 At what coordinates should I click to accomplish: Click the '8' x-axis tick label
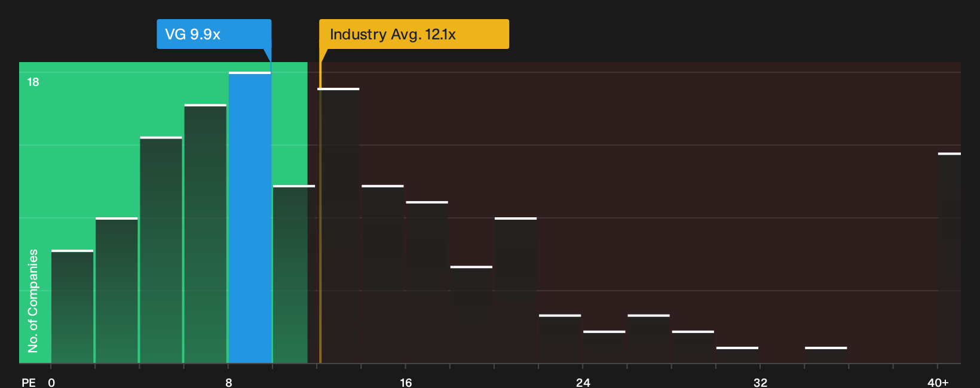tap(229, 382)
